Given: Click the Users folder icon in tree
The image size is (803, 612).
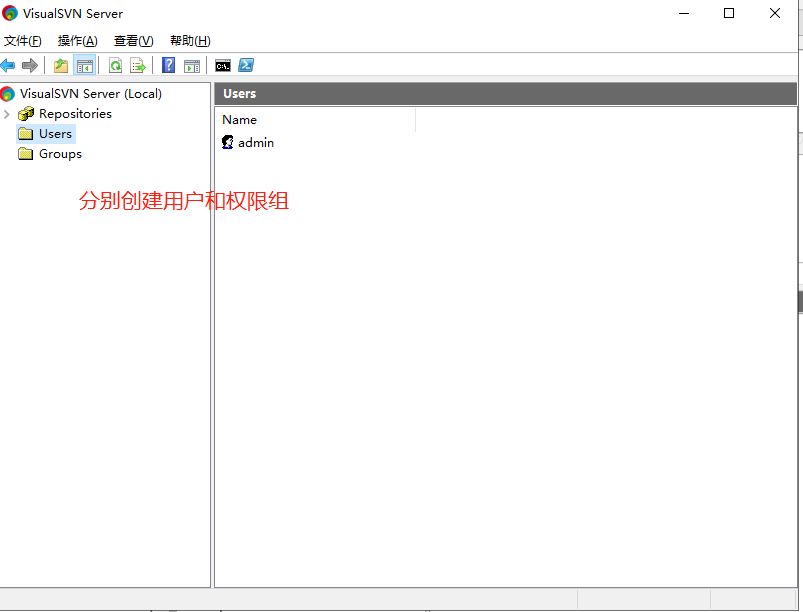Looking at the screenshot, I should pos(26,134).
